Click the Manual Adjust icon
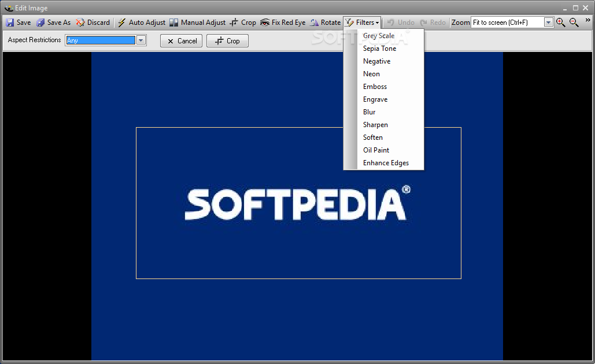The image size is (595, 364). tap(174, 23)
